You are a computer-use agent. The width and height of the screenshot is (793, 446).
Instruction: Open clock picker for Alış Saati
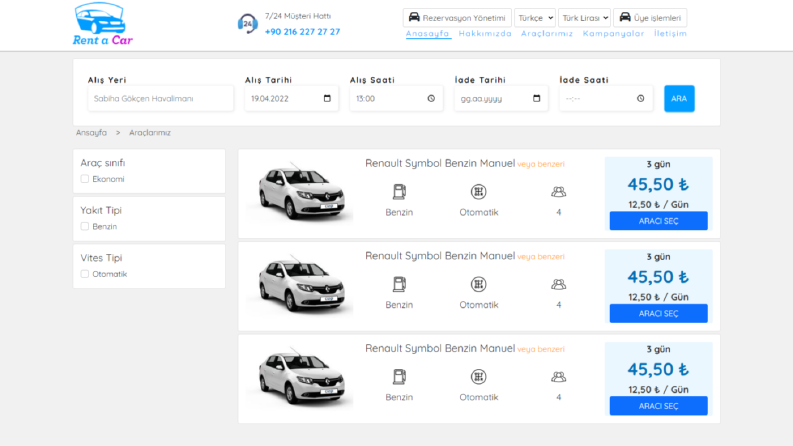point(431,98)
